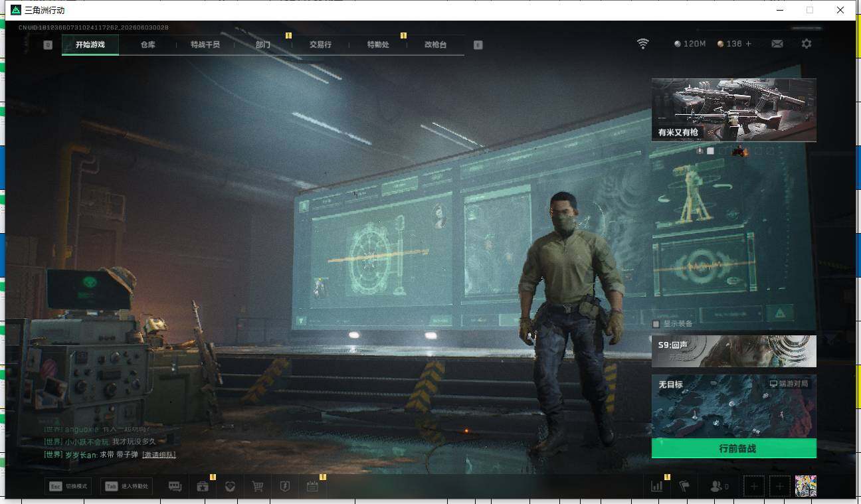Click the second empty squad slot plus
The image size is (861, 504).
(x=781, y=487)
